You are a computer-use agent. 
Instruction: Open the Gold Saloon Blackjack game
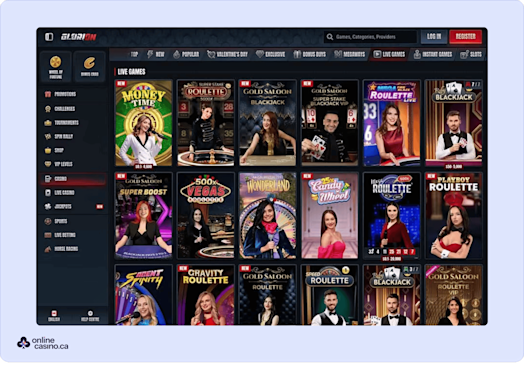[x=267, y=123]
